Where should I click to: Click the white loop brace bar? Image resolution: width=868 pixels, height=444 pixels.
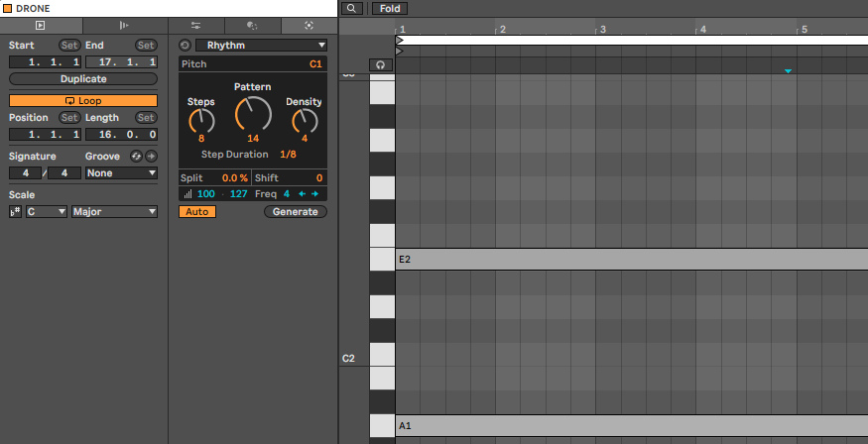coord(632,40)
